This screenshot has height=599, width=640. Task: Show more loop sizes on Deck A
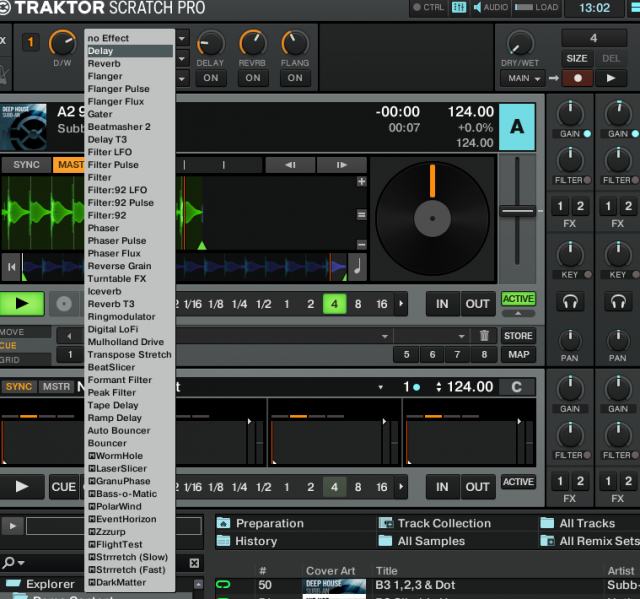point(401,304)
